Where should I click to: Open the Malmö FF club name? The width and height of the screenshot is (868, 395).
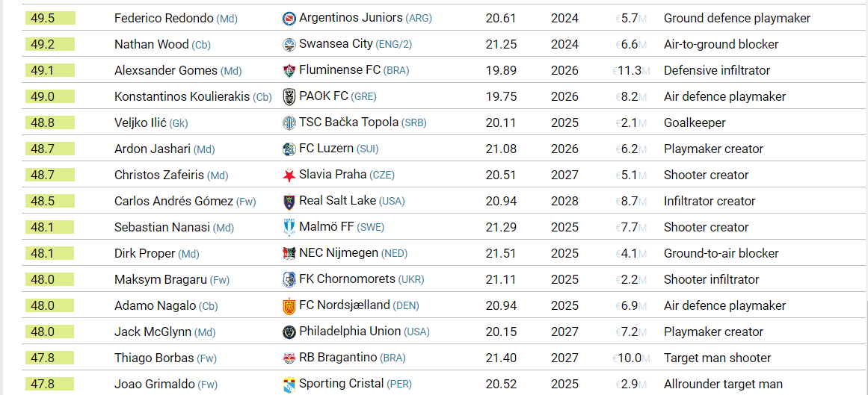tap(327, 227)
